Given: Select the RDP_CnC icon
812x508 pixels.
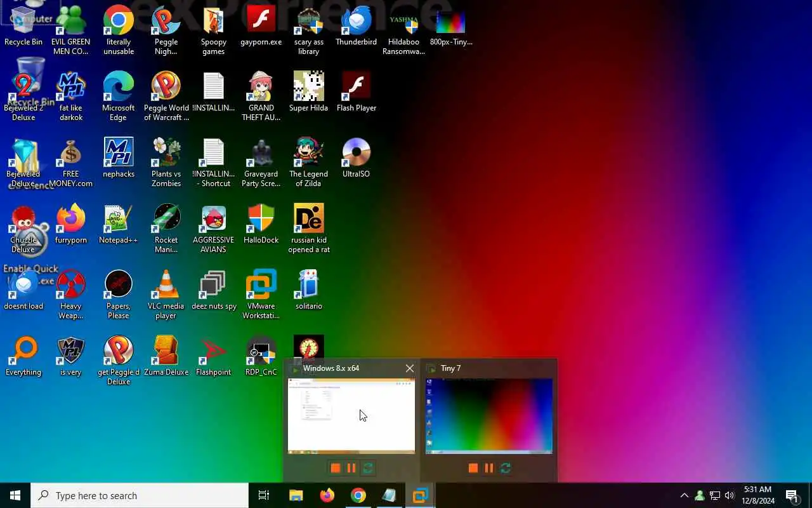Looking at the screenshot, I should point(261,356).
